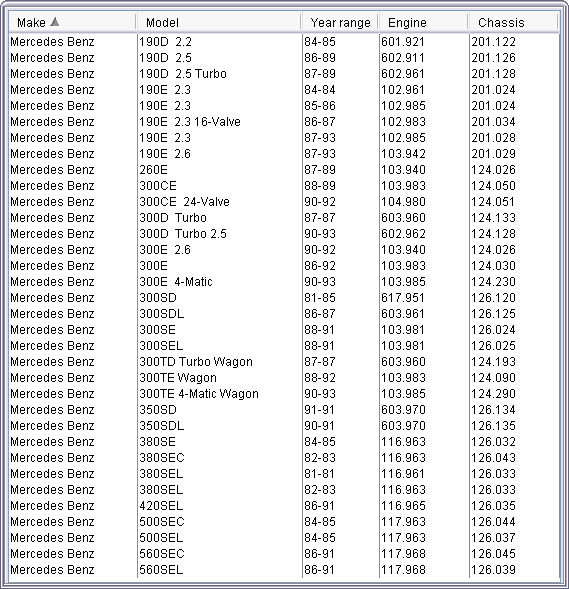
Task: Select model cell 500SEL
Action: [x=161, y=538]
